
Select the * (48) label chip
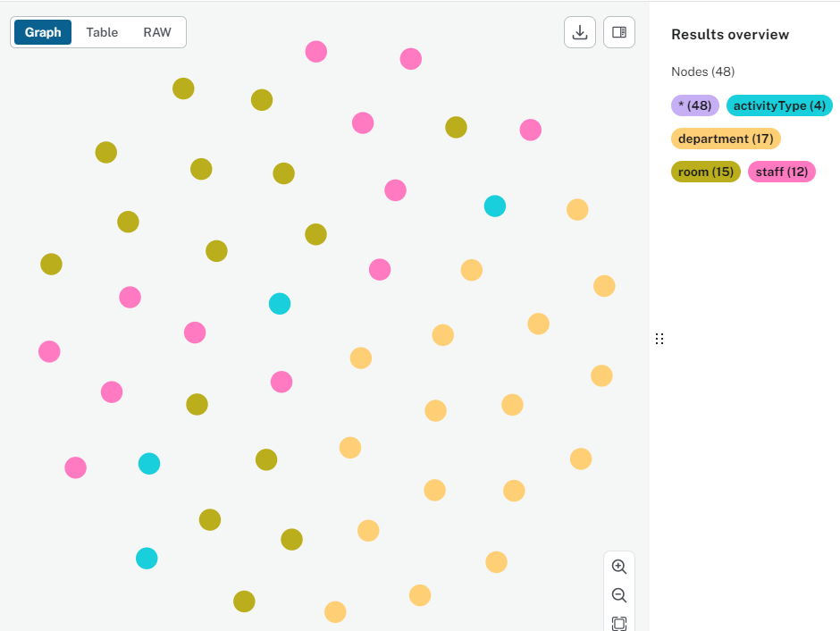point(695,105)
